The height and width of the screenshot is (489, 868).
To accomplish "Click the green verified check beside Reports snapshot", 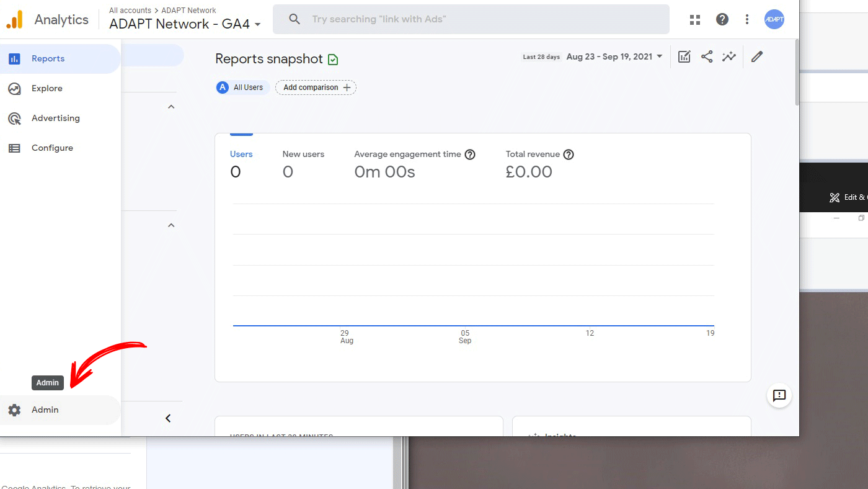I will [x=333, y=60].
